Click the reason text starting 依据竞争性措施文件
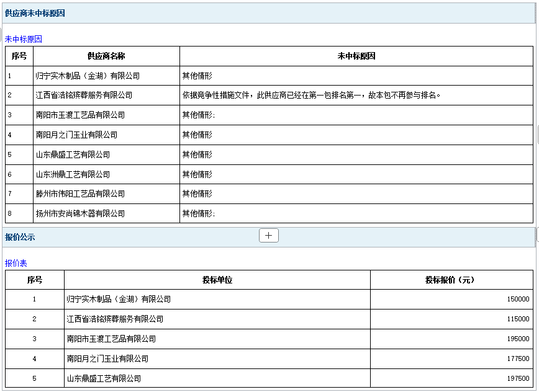This screenshot has height=392, width=539. (312, 95)
